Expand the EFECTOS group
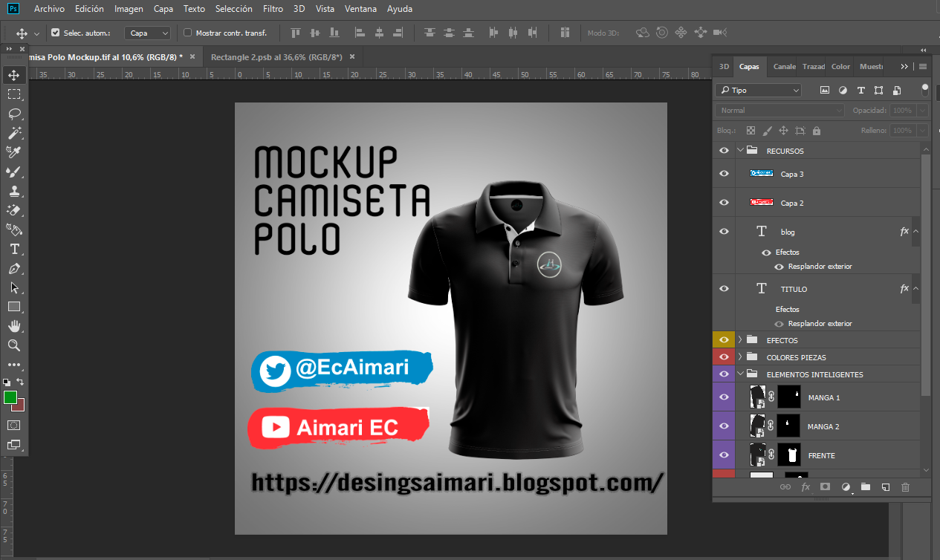Image resolution: width=940 pixels, height=560 pixels. [739, 339]
